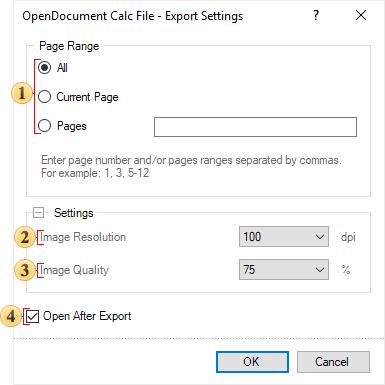Open the Image Quality dropdown showing 75
The image size is (385, 385).
tap(284, 269)
